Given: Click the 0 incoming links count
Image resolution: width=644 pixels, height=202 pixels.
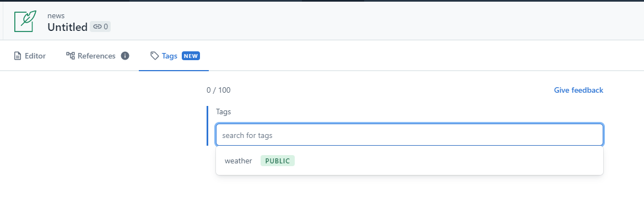Looking at the screenshot, I should 106,26.
